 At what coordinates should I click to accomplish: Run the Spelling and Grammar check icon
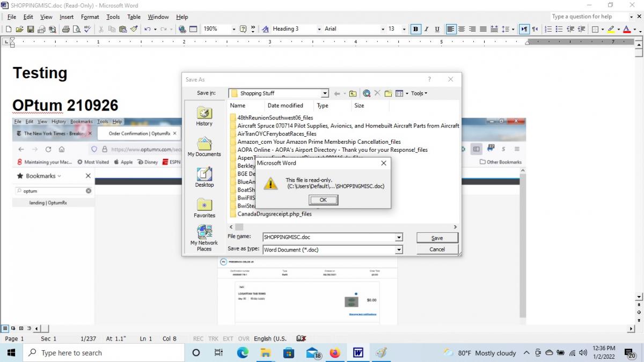87,29
